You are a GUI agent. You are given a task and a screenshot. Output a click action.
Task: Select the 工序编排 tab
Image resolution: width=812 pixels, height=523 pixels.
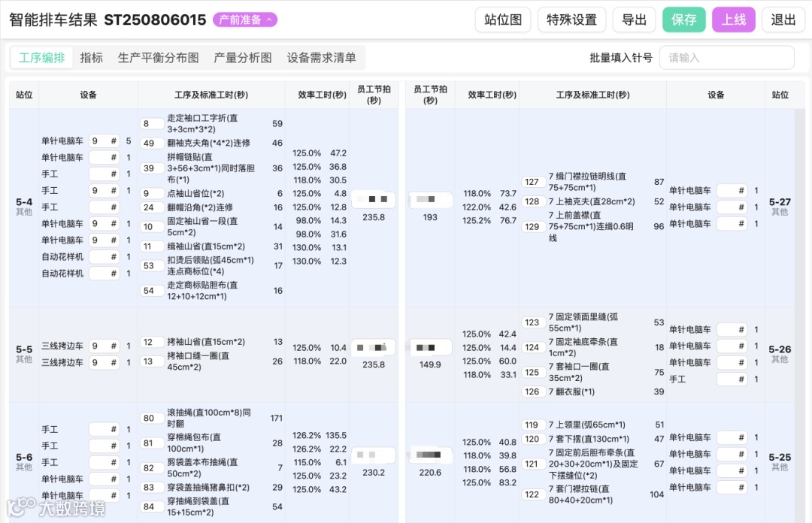pos(41,57)
